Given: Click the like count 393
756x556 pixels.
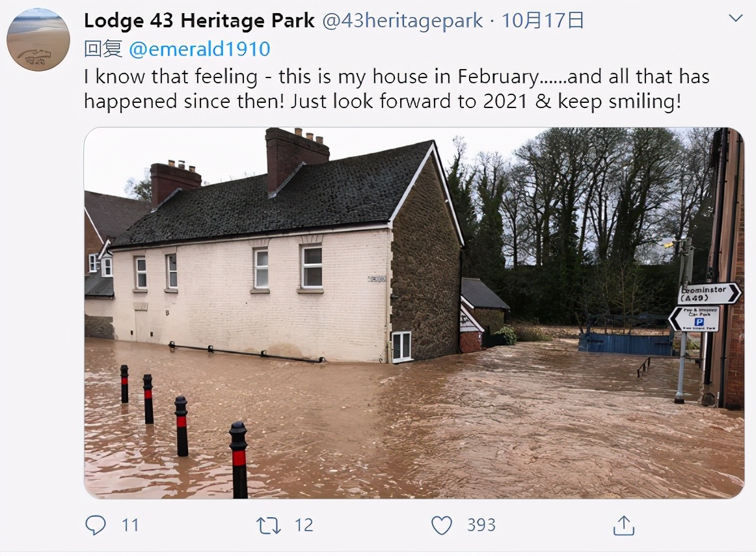Looking at the screenshot, I should click(481, 525).
